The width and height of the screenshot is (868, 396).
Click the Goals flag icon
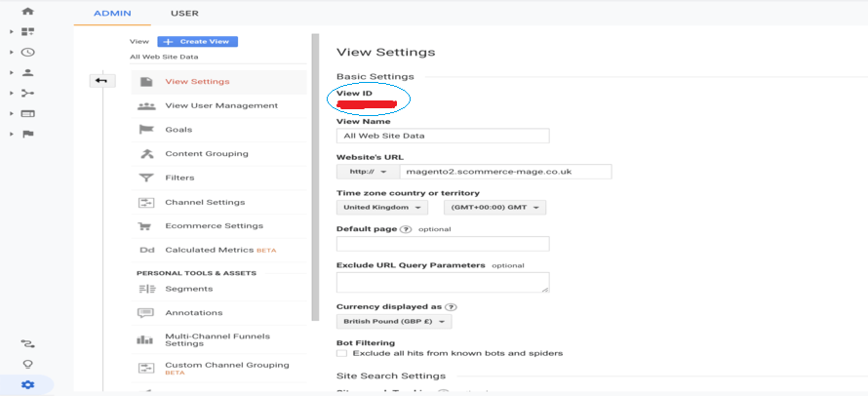146,130
